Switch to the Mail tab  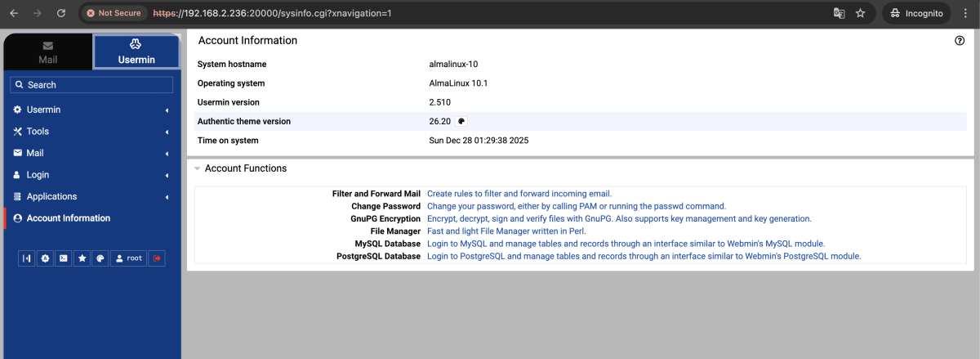[x=47, y=52]
